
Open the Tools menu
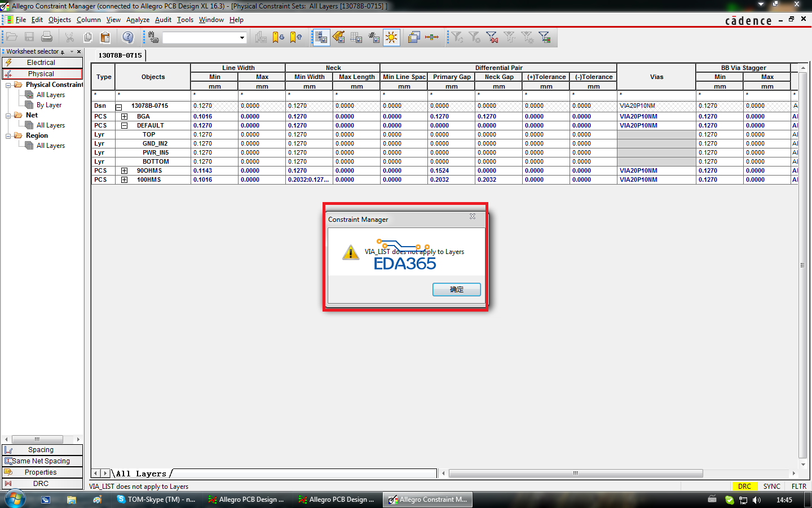185,20
